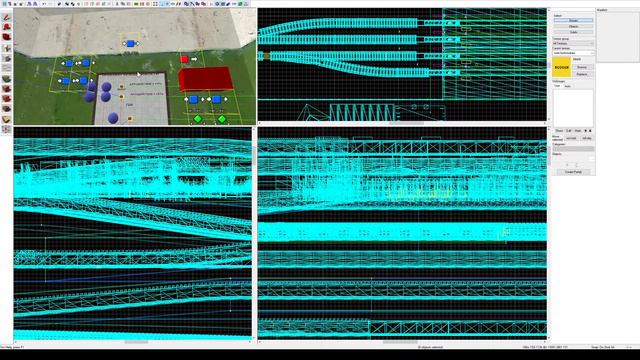The width and height of the screenshot is (640, 360).
Task: Open the Objects dropdown below Categories
Action: 573,158
